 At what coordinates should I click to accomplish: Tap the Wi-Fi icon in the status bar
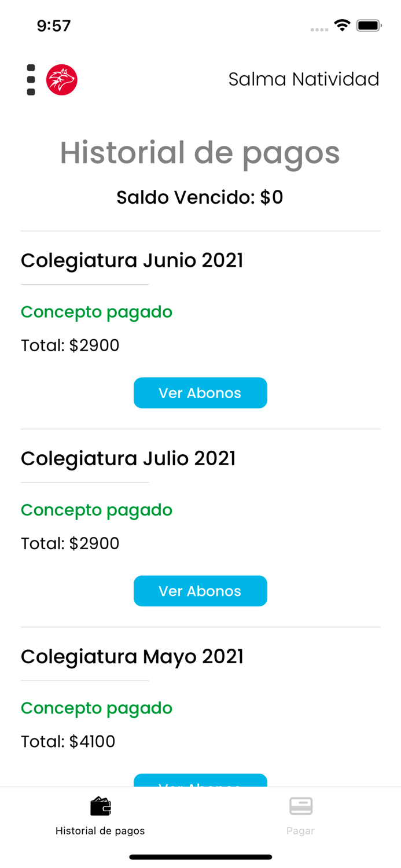(x=341, y=25)
